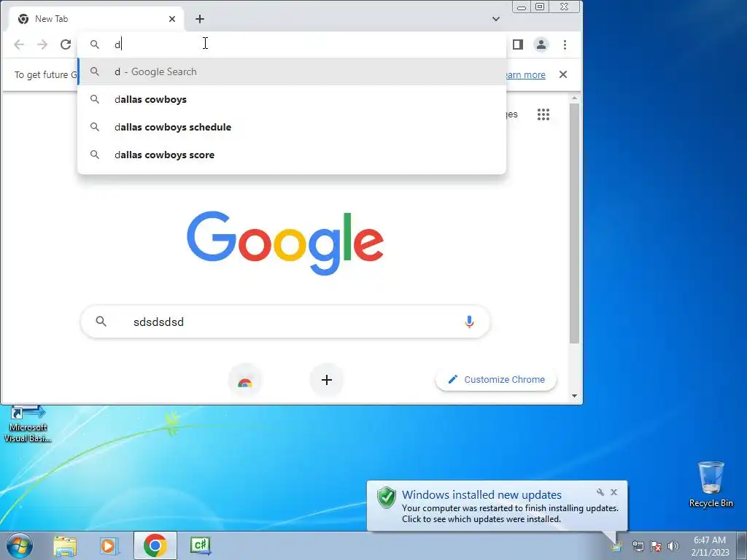Add a new shortcut tile
747x560 pixels.
coord(327,380)
